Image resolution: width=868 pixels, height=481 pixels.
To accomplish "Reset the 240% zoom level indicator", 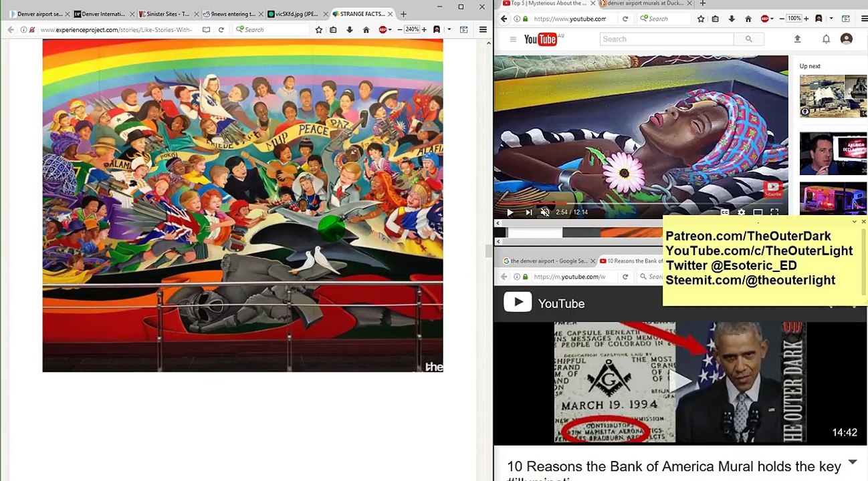I will tap(411, 29).
